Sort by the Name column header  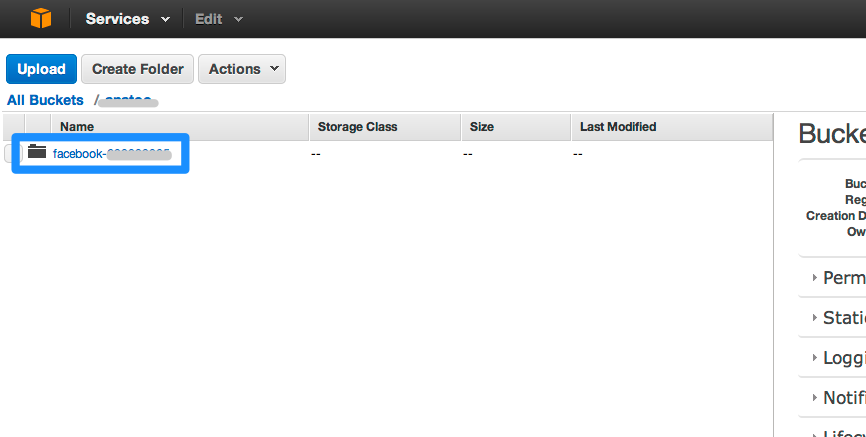click(77, 127)
